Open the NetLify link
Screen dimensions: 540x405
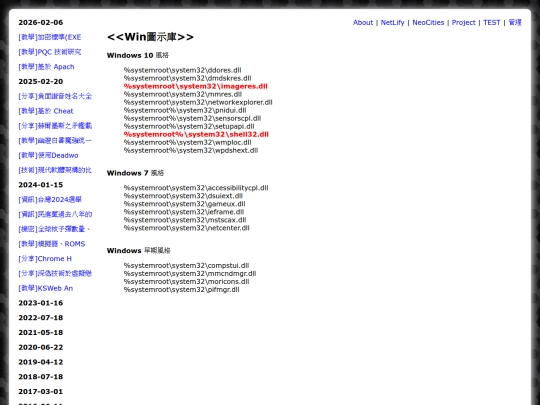click(x=392, y=22)
